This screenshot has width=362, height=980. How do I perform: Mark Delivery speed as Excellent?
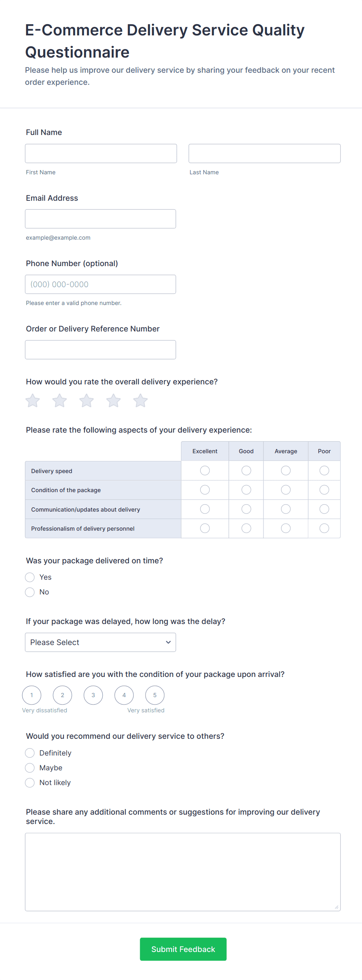coord(205,471)
